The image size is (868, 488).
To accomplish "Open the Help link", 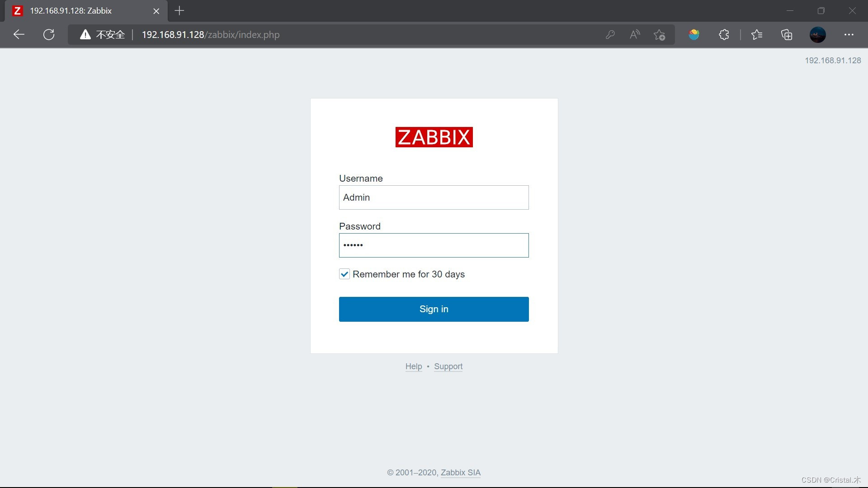I will tap(413, 366).
